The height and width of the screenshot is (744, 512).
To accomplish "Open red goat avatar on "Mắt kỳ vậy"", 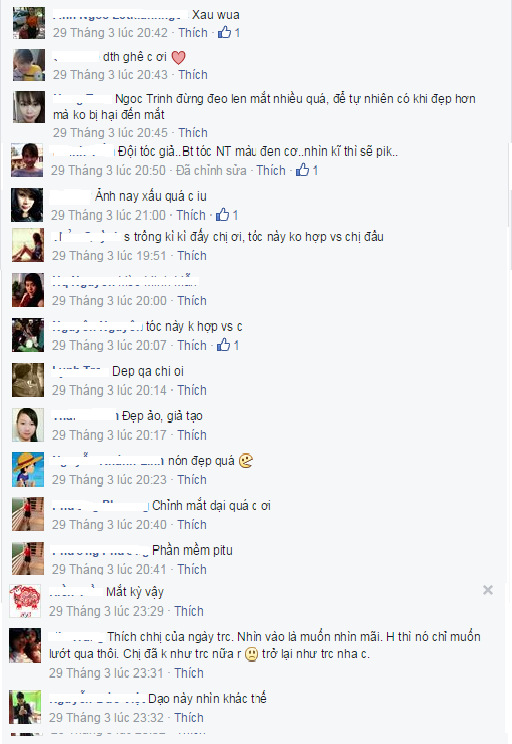I will click(x=25, y=601).
